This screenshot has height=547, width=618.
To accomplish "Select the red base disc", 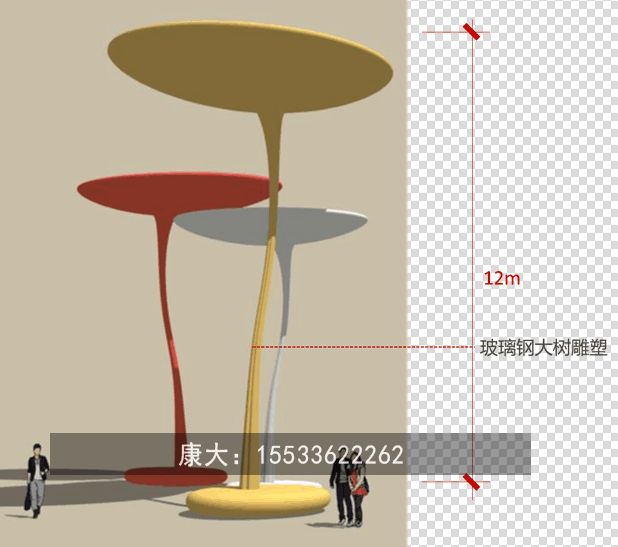I will [x=150, y=475].
